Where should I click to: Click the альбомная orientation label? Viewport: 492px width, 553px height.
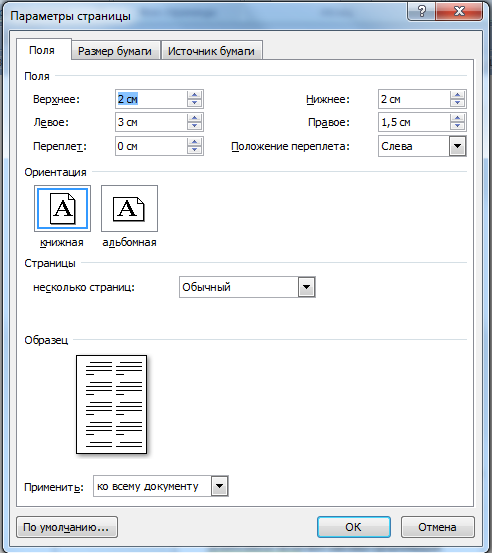(x=129, y=243)
